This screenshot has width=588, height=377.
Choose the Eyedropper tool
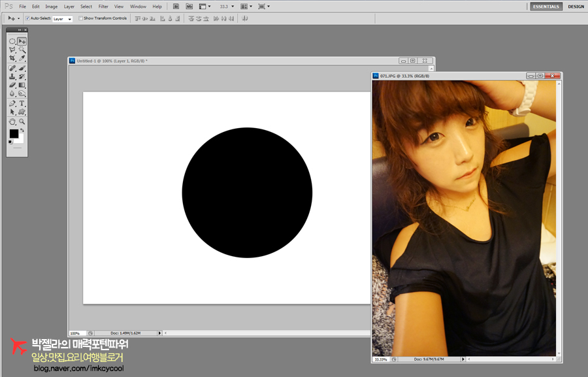click(22, 58)
